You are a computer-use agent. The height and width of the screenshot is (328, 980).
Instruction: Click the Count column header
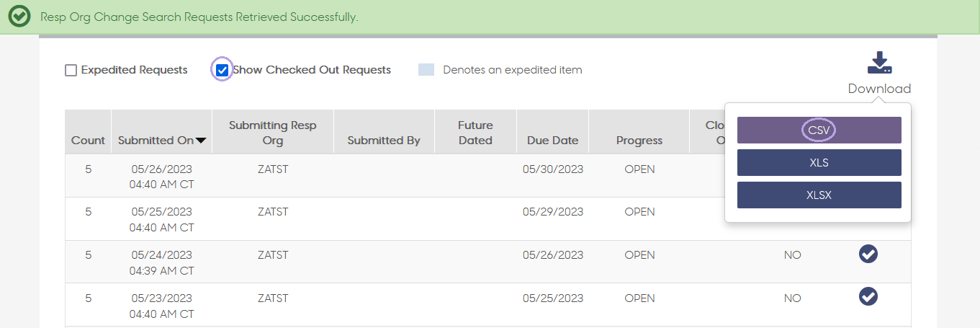point(88,141)
